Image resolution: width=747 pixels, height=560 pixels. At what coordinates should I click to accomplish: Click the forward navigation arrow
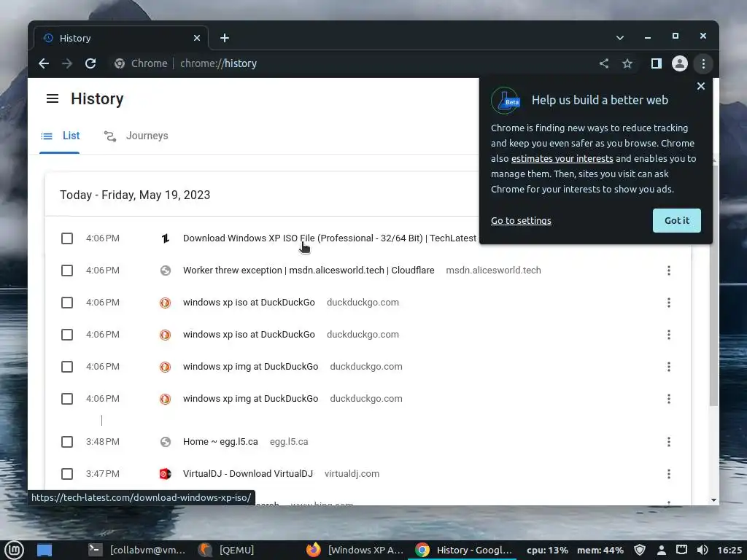67,63
